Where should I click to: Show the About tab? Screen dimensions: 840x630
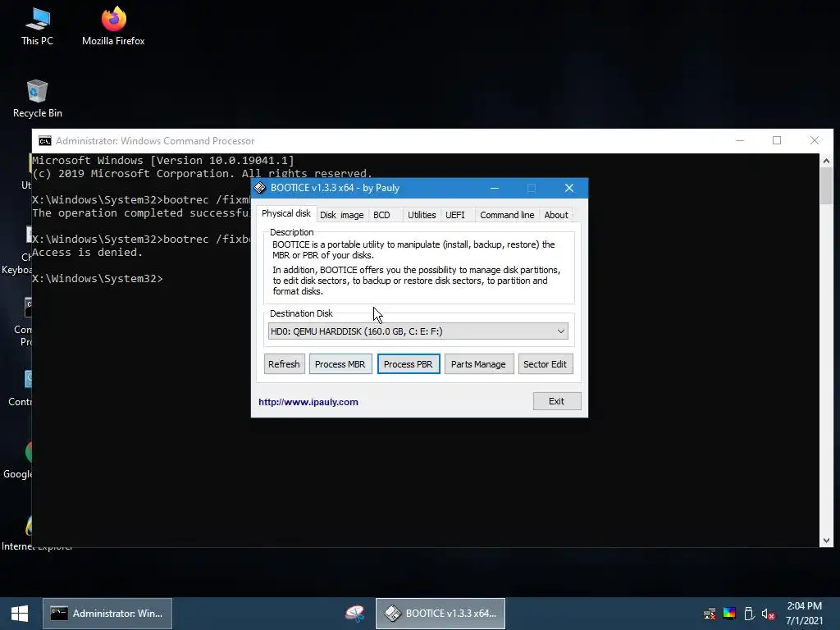[x=556, y=215]
